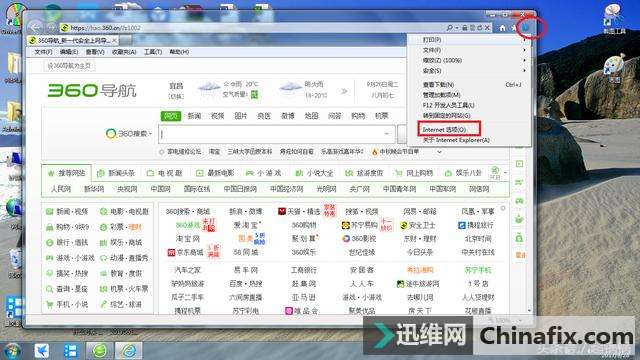Click the new tab button beside 360导航 tab
The width and height of the screenshot is (640, 360).
[126, 40]
